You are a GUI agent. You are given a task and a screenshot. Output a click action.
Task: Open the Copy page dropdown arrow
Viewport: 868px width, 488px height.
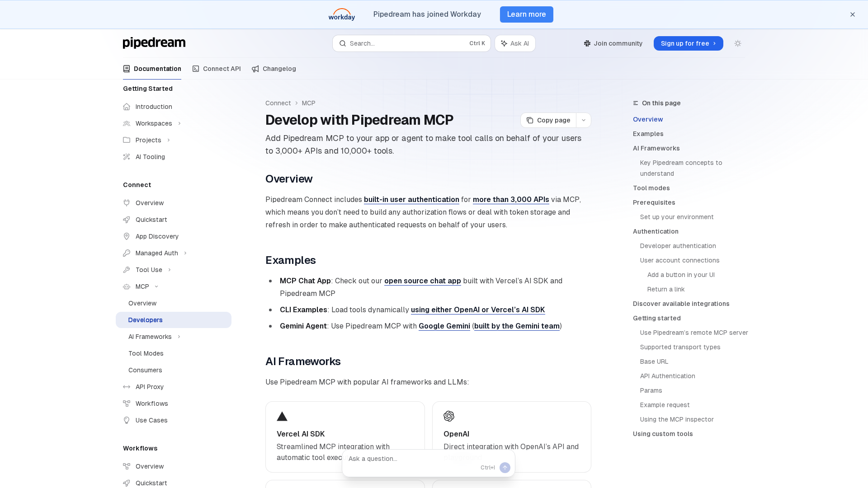[x=584, y=120]
